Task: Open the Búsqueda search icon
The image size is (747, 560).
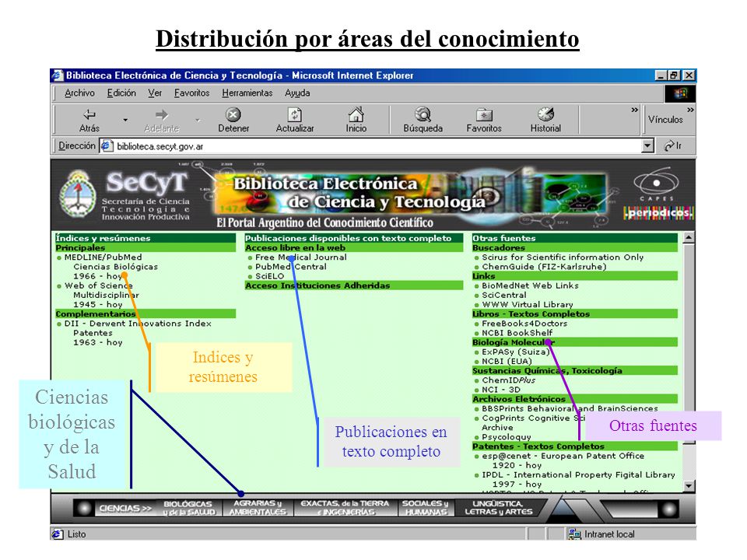Action: point(423,114)
